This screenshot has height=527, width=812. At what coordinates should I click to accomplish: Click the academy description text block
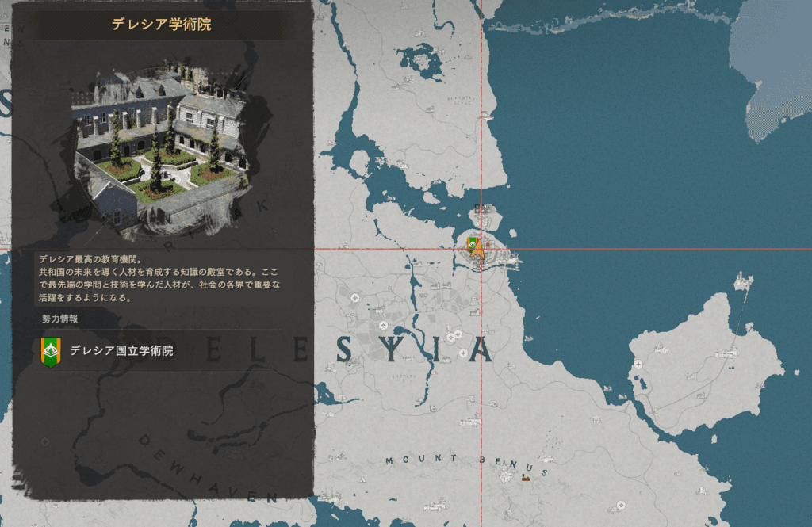point(159,279)
